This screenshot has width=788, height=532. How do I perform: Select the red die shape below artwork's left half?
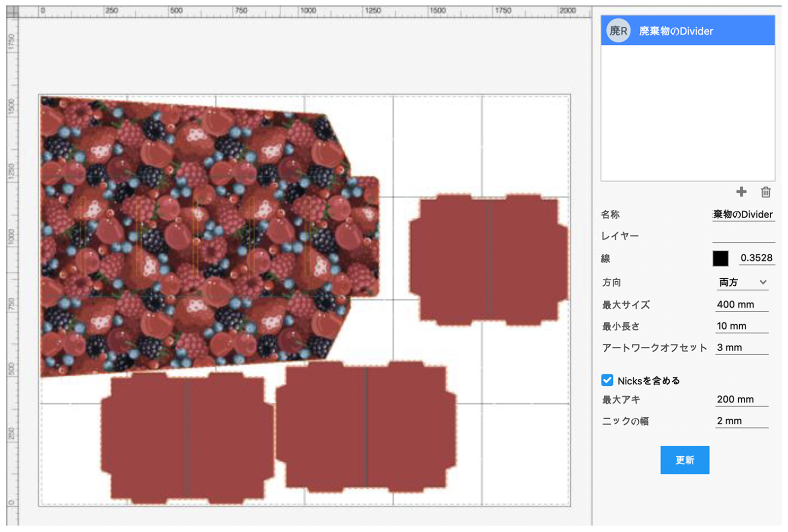pos(187,437)
